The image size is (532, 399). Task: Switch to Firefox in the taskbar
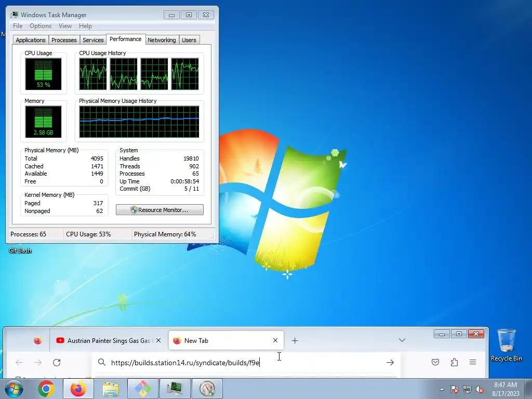pyautogui.click(x=78, y=389)
